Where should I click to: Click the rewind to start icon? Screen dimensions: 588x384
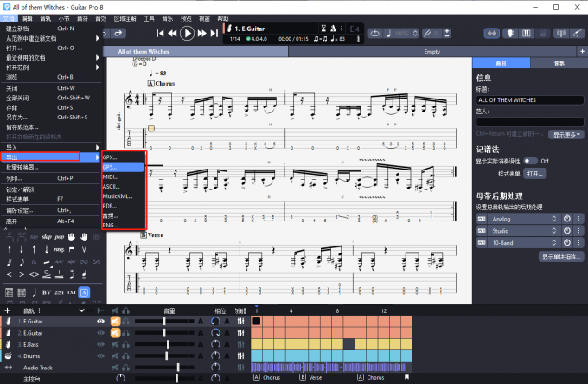(x=160, y=34)
